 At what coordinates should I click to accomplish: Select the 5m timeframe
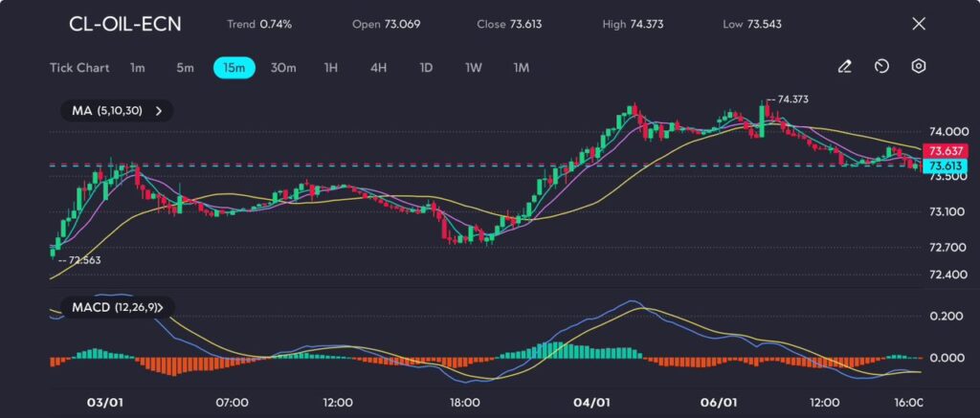pos(185,68)
